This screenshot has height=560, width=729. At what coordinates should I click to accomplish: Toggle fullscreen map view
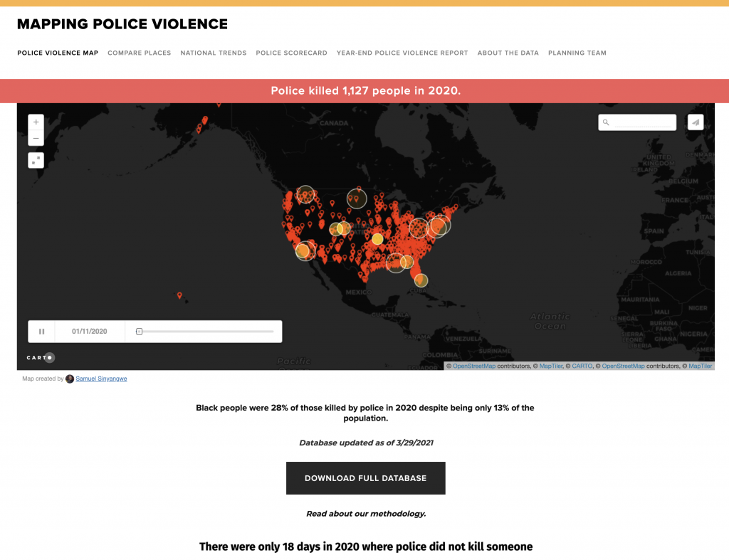(36, 160)
